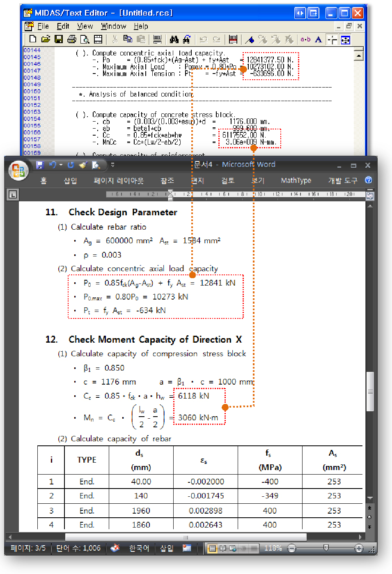Switch Word to Draft view

pos(254,548)
